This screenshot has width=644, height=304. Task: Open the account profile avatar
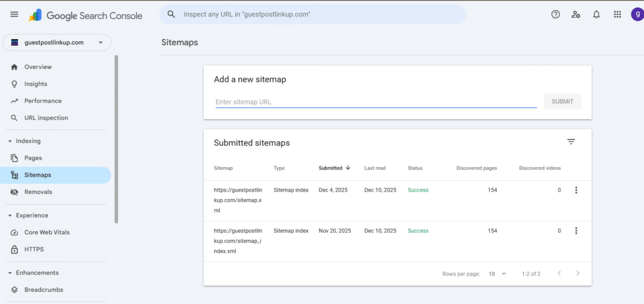click(636, 14)
